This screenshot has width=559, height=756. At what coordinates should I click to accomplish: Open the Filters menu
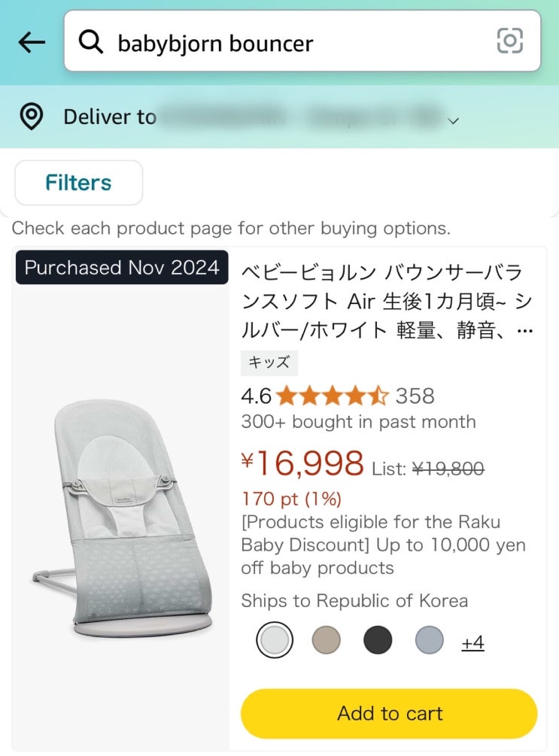coord(78,183)
